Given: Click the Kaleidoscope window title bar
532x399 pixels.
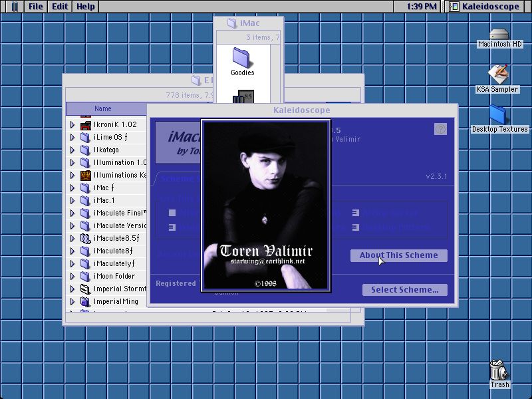Looking at the screenshot, I should click(303, 110).
